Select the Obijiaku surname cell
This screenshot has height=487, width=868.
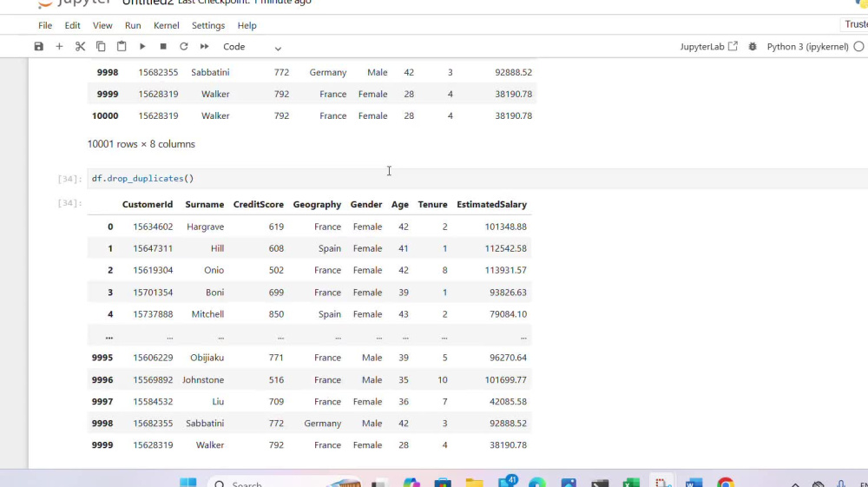(x=207, y=358)
